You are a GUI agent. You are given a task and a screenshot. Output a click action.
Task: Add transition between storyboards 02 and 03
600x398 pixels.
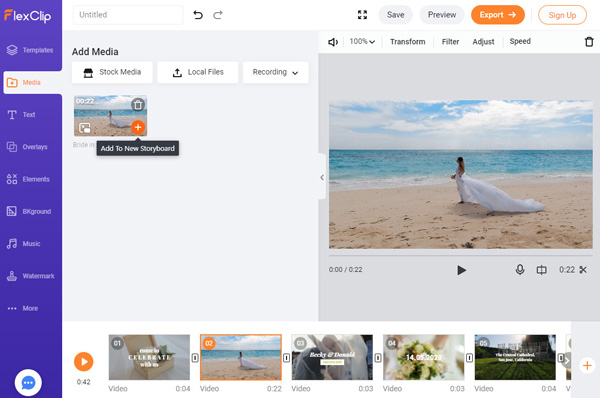(286, 358)
